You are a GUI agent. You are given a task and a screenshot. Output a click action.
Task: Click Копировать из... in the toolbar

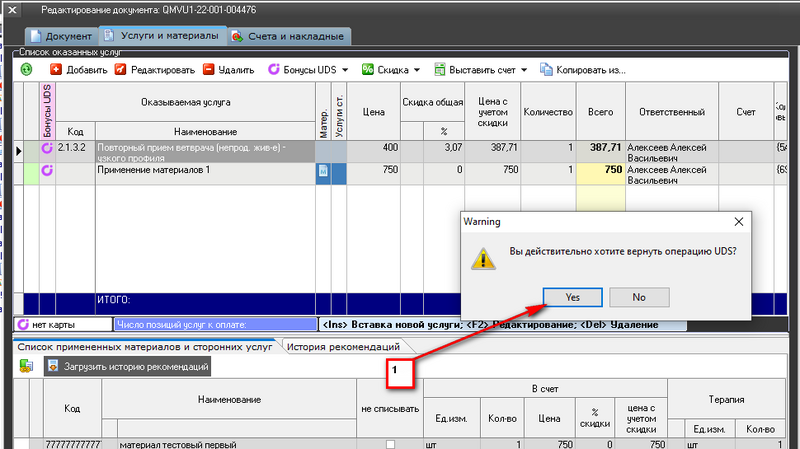pyautogui.click(x=583, y=70)
